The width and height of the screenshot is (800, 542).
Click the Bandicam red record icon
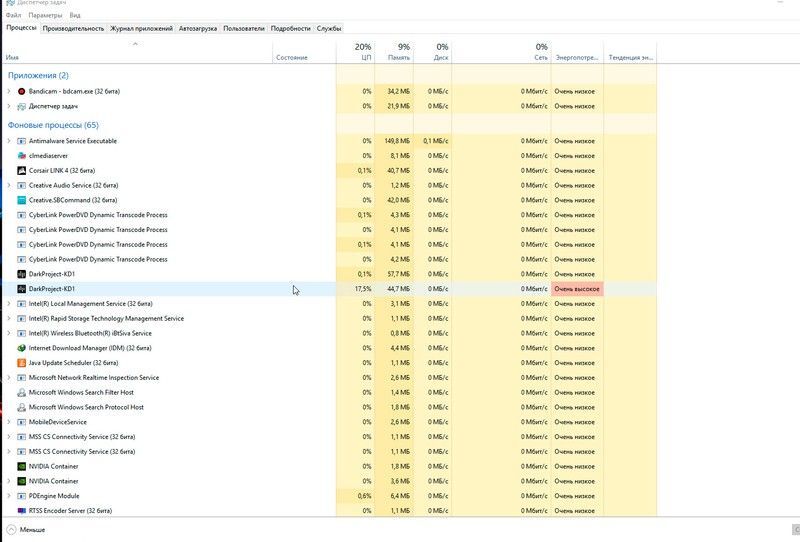coord(21,91)
